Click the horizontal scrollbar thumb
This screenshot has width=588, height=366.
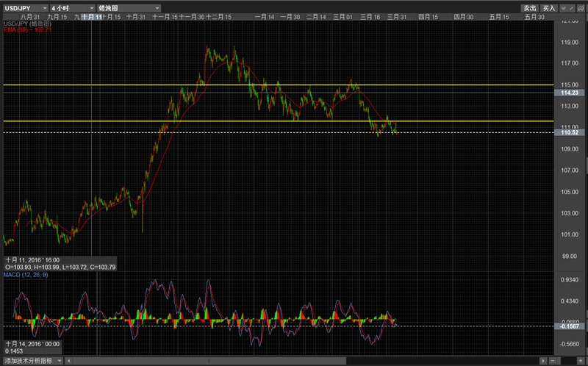tap(209, 361)
